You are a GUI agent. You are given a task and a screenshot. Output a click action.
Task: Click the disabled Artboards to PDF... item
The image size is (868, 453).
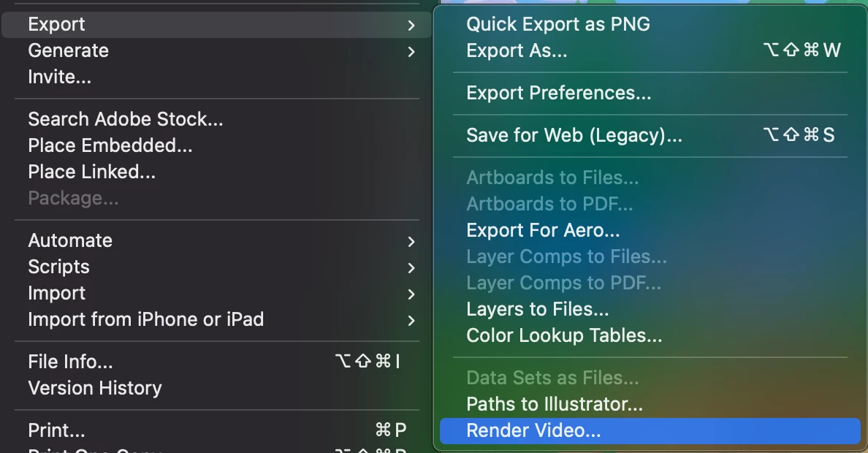pos(650,204)
